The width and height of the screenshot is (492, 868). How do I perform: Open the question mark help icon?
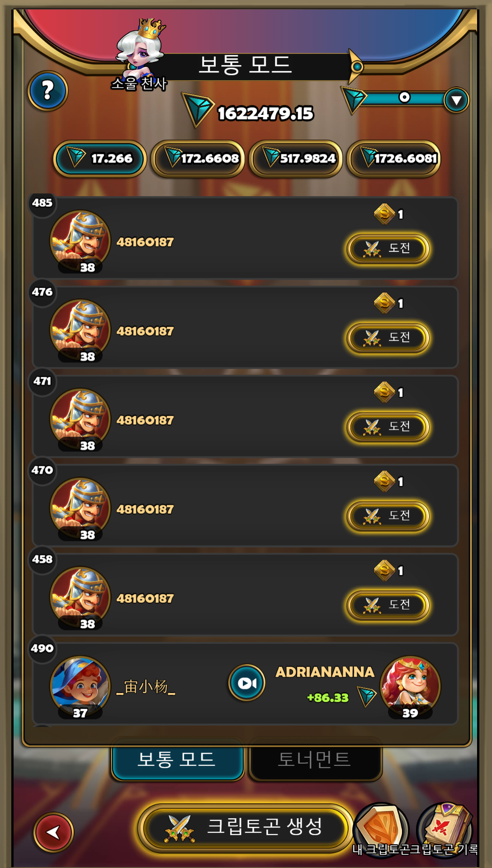47,90
